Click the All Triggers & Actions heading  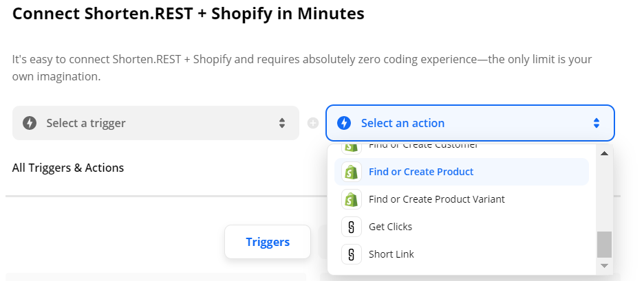click(67, 168)
